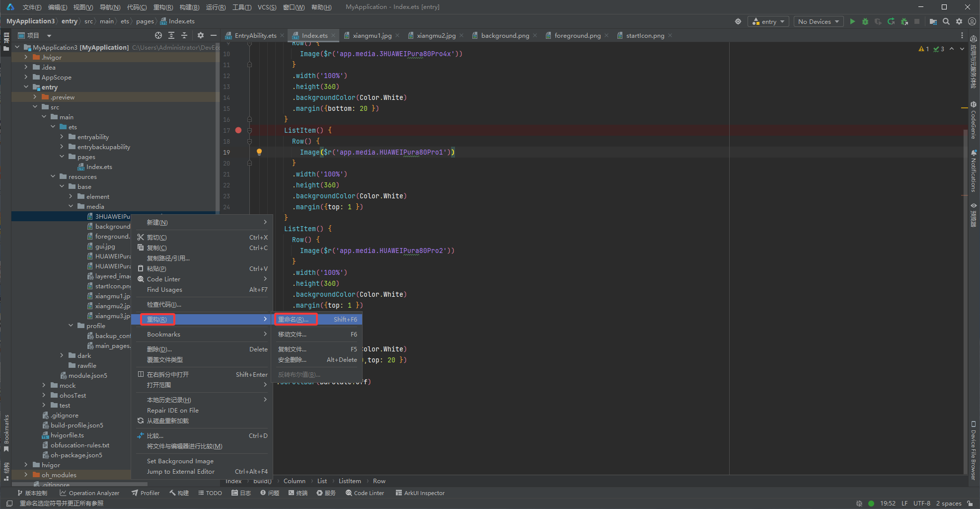Viewport: 980px width, 509px height.
Task: Select Find Usages in the context menu
Action: click(202, 289)
